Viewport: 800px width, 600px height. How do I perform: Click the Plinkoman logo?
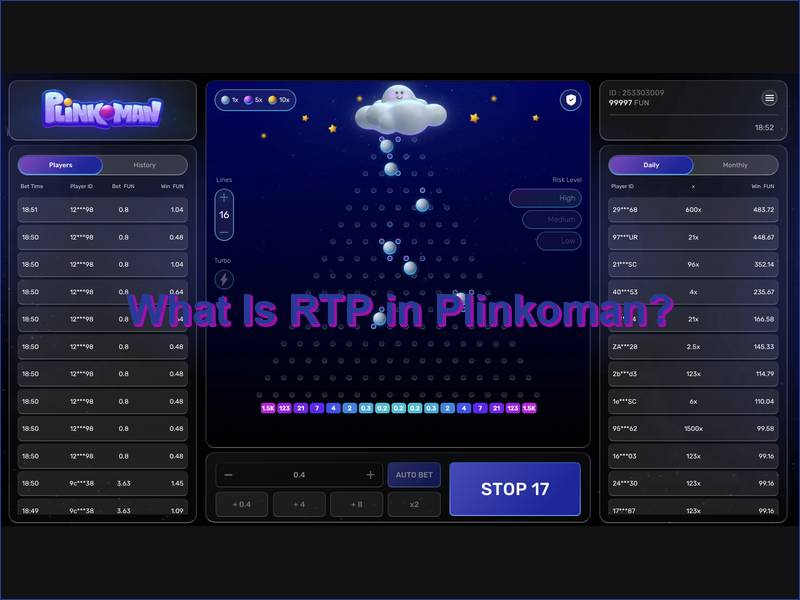point(103,107)
